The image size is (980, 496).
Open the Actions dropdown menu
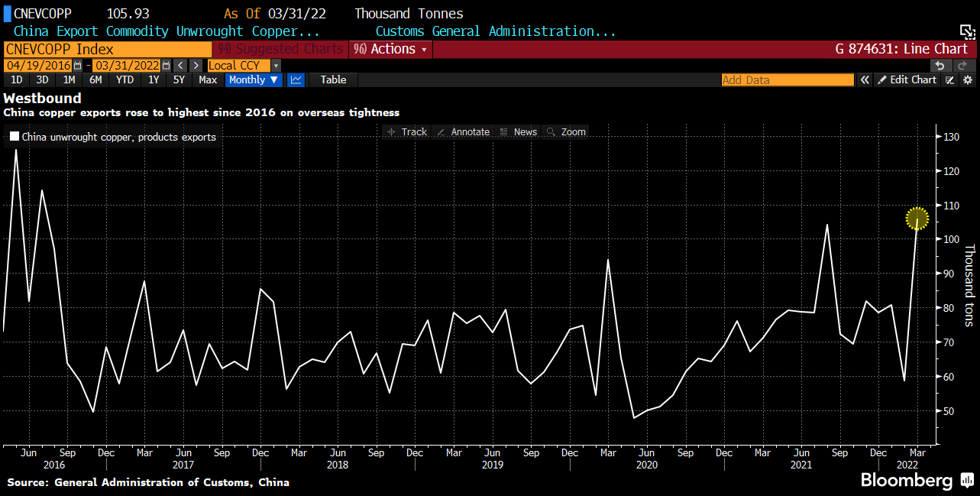[x=390, y=49]
